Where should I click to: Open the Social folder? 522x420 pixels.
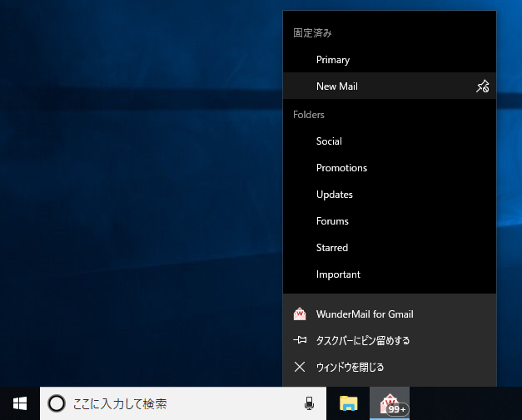pos(390,141)
